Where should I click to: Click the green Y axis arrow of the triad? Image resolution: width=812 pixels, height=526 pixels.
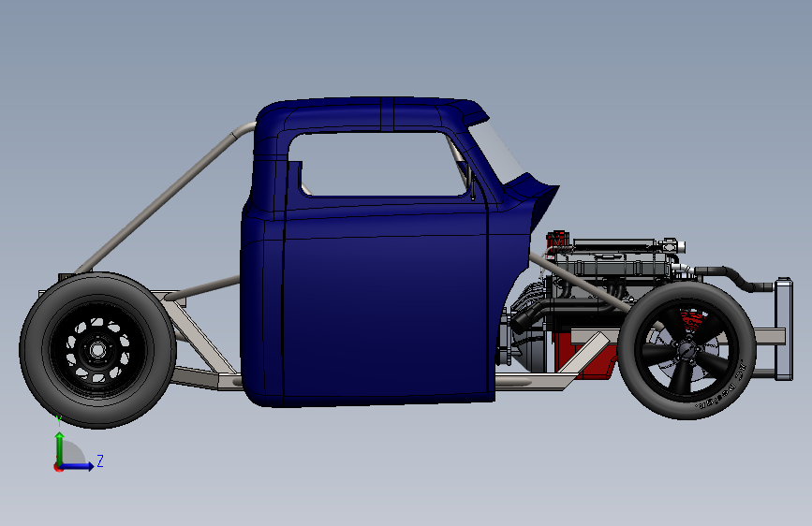[x=60, y=448]
